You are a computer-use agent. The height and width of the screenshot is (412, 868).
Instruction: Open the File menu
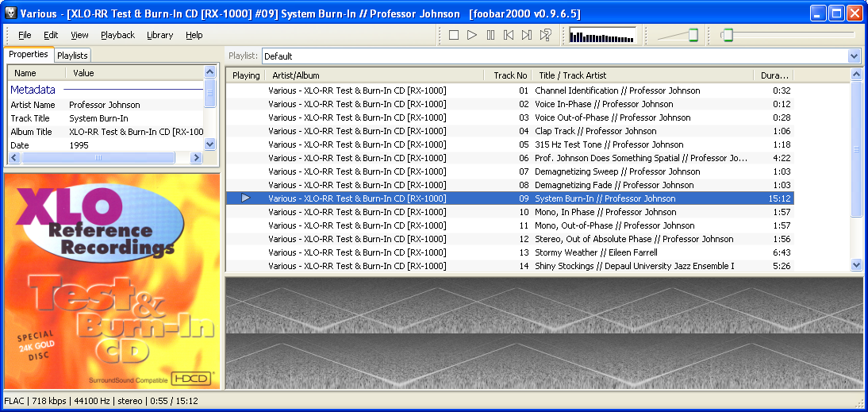(x=25, y=35)
